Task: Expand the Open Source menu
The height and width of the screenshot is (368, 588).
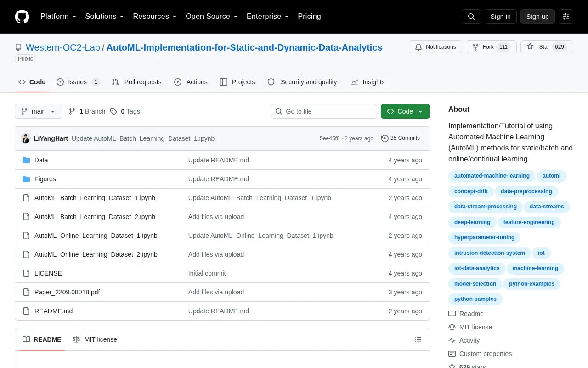Action: pos(212,17)
